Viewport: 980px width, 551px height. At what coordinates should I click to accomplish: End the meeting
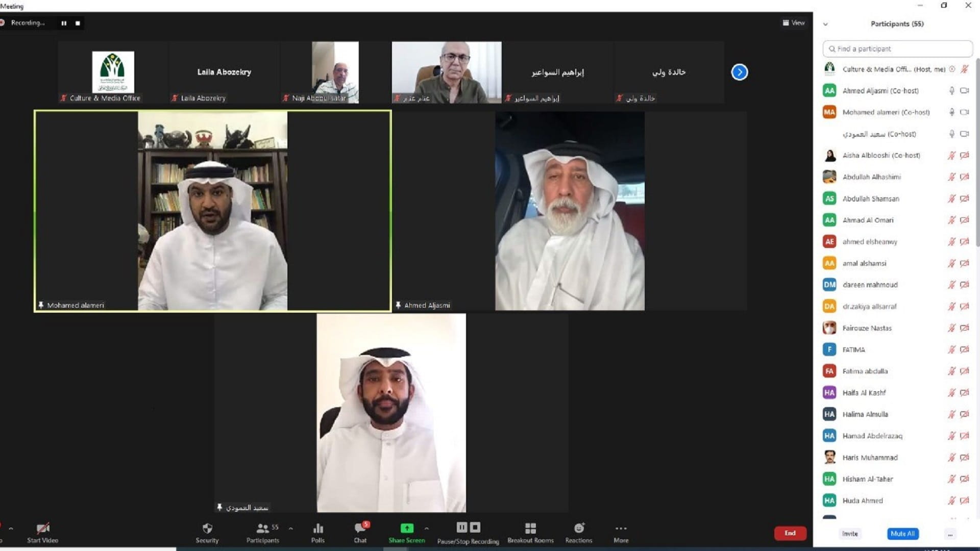[790, 533]
